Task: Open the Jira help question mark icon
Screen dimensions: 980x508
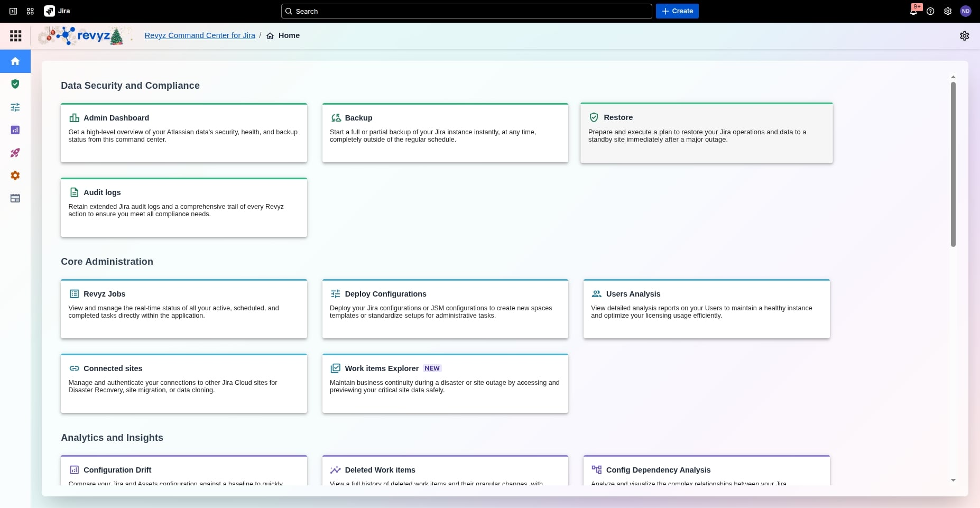Action: tap(930, 11)
